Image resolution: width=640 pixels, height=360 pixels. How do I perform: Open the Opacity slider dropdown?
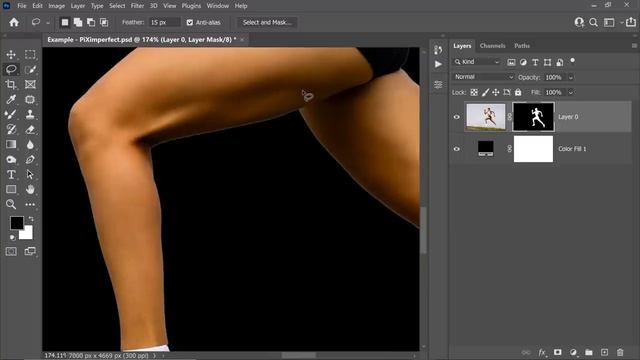[x=571, y=77]
